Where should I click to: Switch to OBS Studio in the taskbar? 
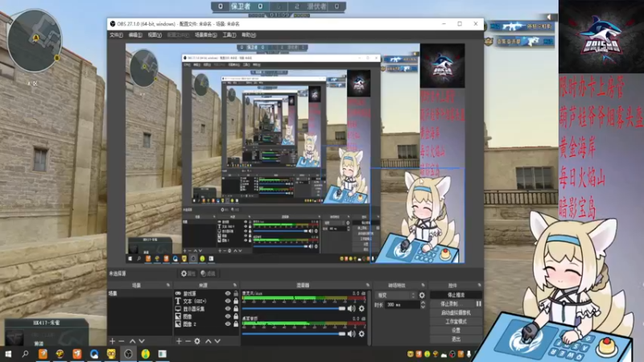point(128,354)
